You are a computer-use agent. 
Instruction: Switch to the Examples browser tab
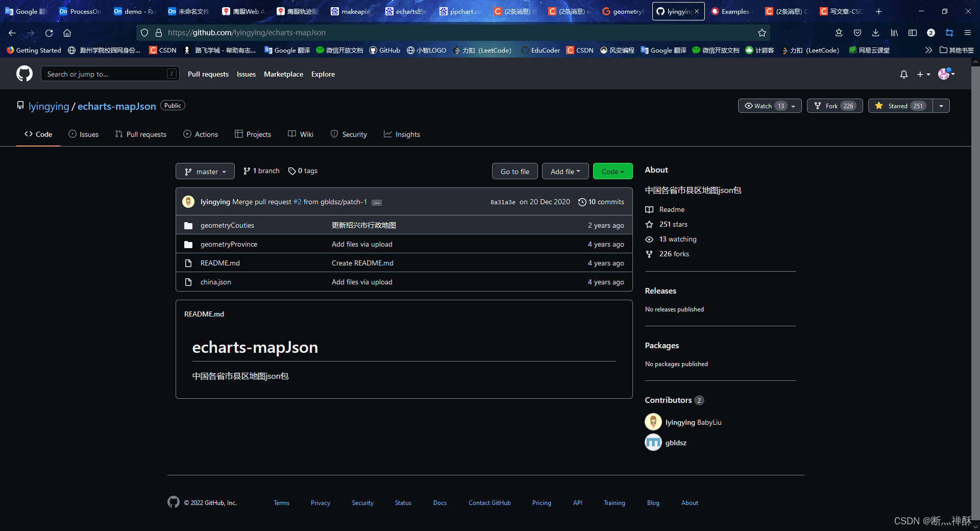click(732, 11)
